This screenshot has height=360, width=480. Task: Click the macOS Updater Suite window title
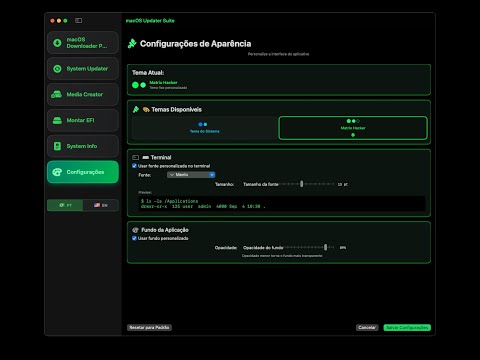(150, 21)
